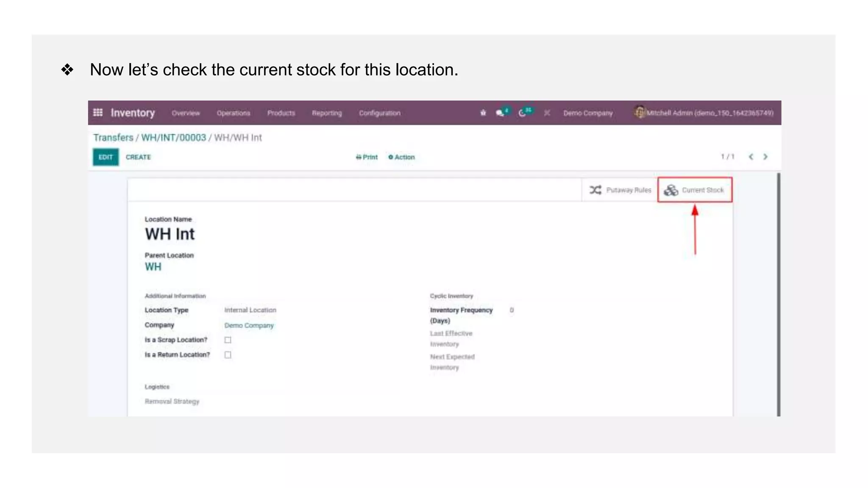The image size is (868, 488).
Task: Open the activities clock icon
Action: pyautogui.click(x=522, y=113)
